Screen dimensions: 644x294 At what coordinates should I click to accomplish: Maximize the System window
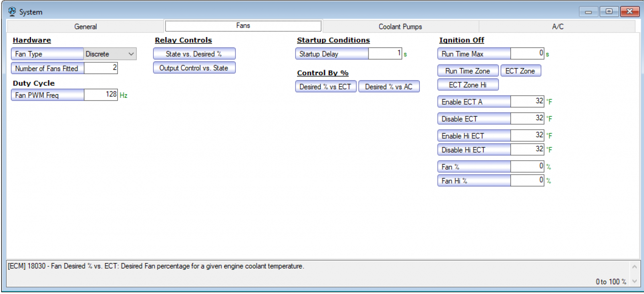pos(609,11)
